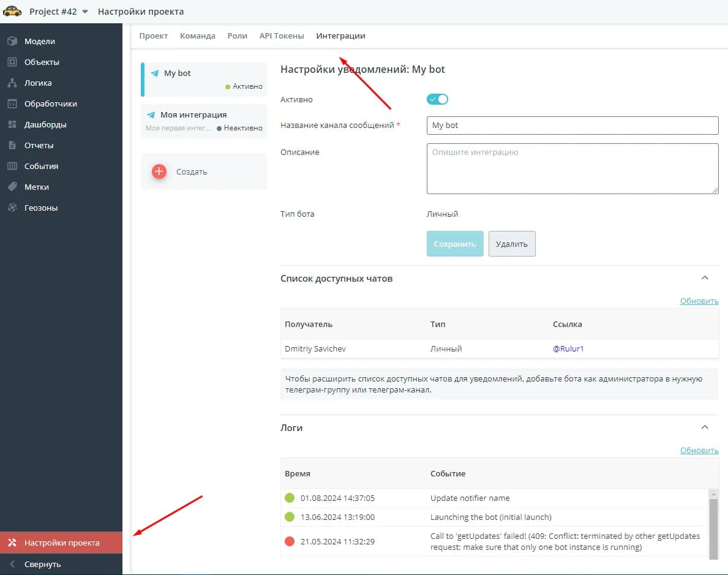Select the Обработчики code icon

click(x=12, y=104)
